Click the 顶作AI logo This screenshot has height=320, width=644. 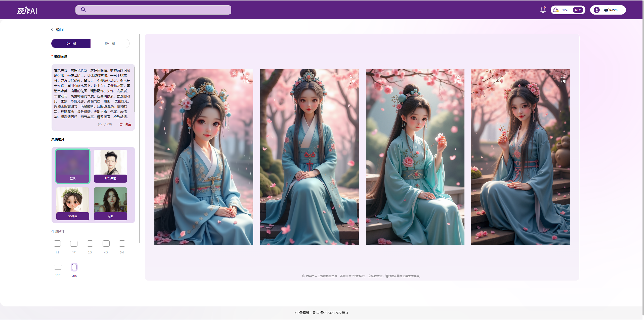point(27,10)
